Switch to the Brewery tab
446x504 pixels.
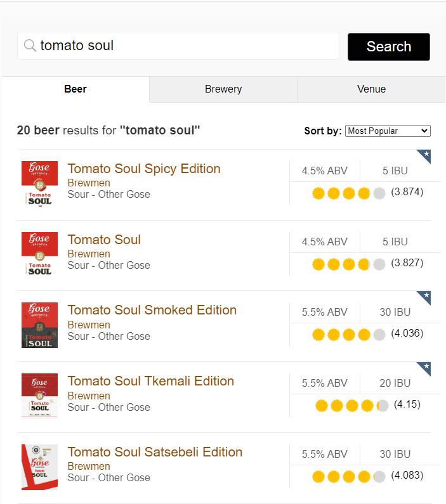click(223, 89)
